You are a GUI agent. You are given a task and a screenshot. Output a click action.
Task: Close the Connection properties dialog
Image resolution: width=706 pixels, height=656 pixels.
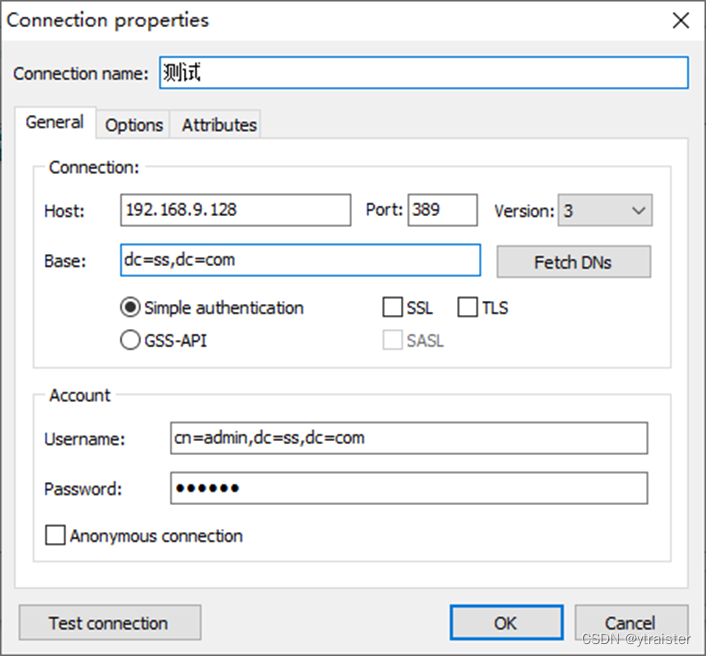tap(680, 20)
